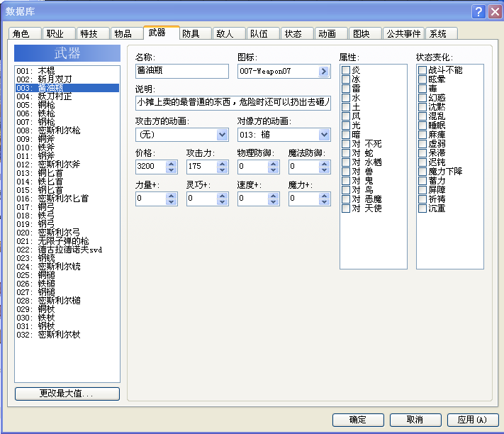504x434 pixels.
Task: Check the 对 不死 attribute
Action: pyautogui.click(x=346, y=144)
